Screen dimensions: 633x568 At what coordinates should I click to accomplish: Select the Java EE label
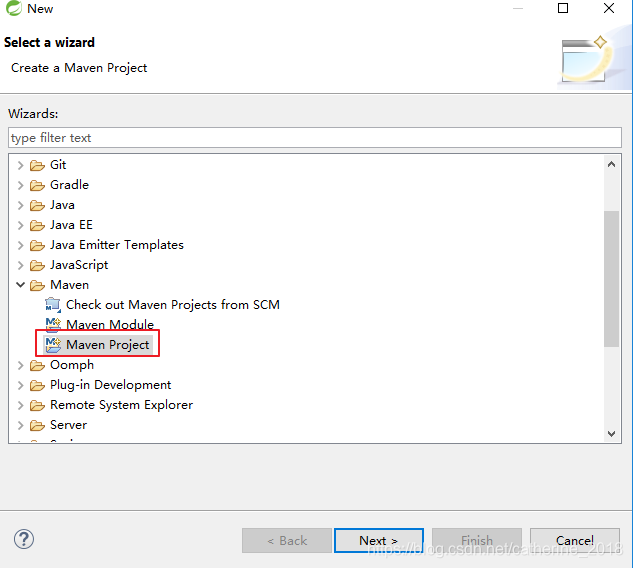(71, 225)
